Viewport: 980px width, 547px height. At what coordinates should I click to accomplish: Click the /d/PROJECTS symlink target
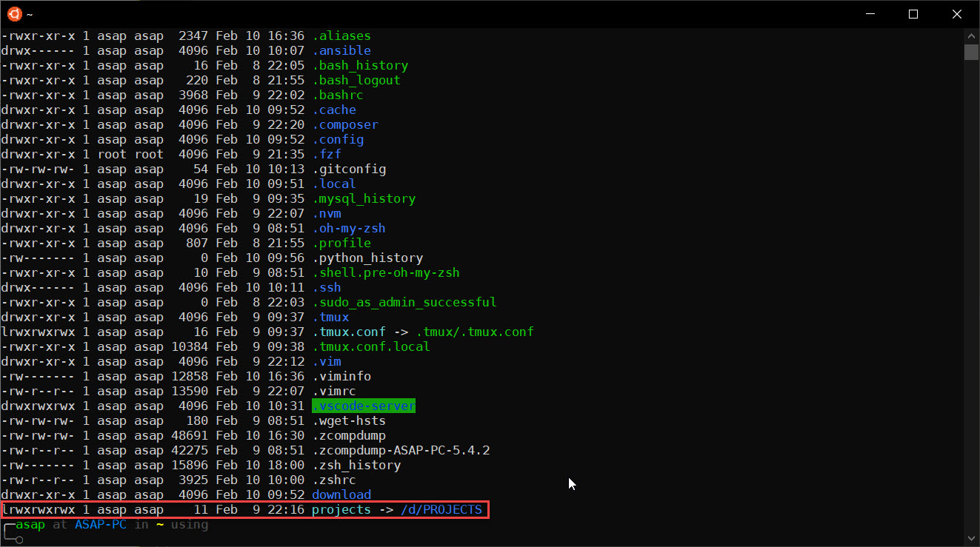point(441,509)
